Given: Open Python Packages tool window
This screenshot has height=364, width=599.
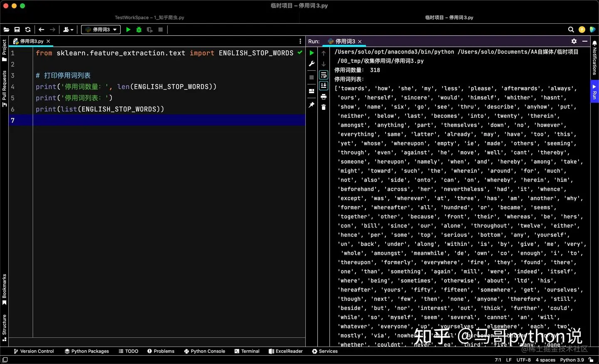Looking at the screenshot, I should [87, 352].
